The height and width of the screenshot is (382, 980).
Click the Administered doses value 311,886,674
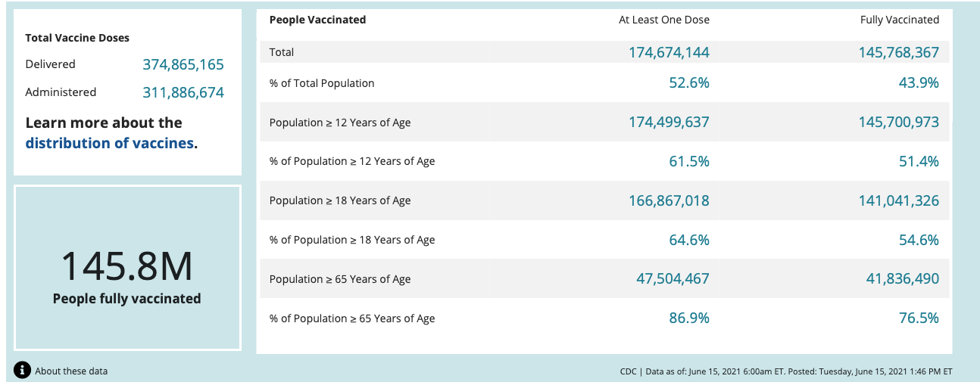(x=183, y=93)
